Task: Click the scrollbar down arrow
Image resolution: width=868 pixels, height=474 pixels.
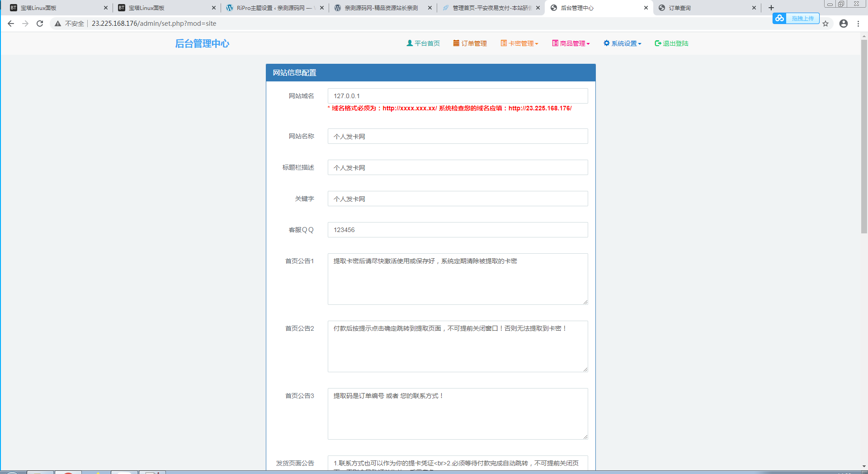Action: (864, 466)
